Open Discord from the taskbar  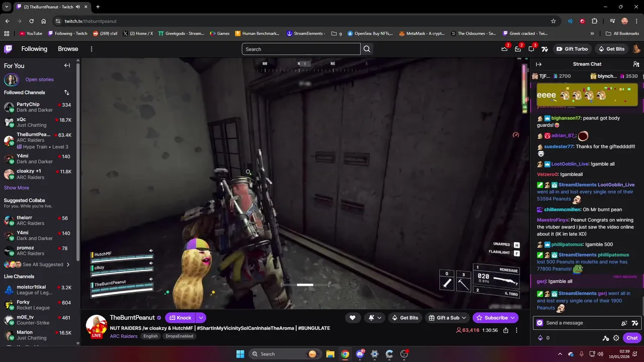click(360, 354)
